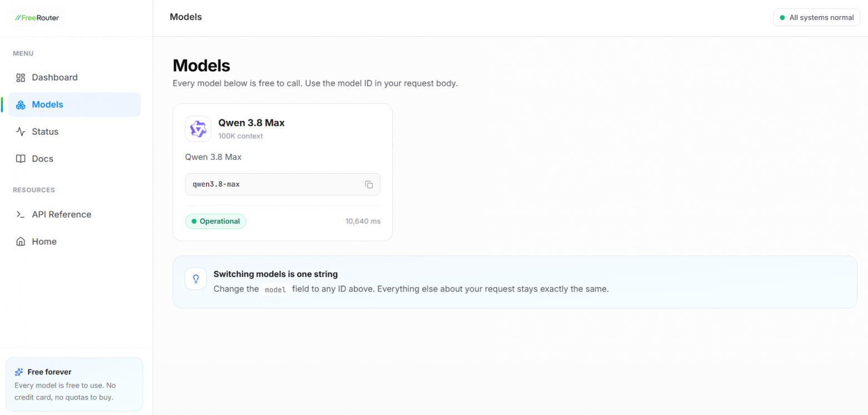Click the Qwen model logo
868x415 pixels.
198,129
